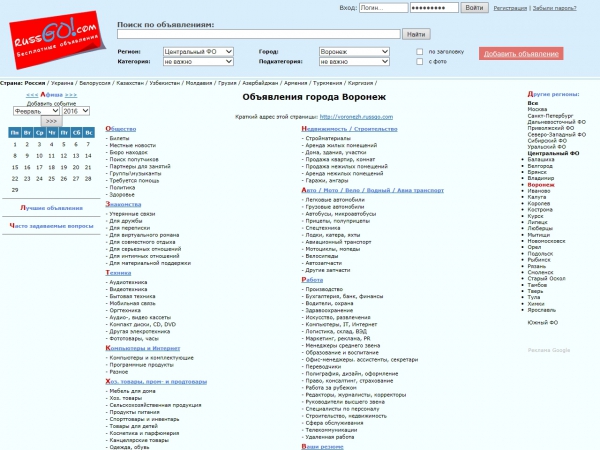
Task: Select 'Южный ФО' region
Action: click(543, 323)
